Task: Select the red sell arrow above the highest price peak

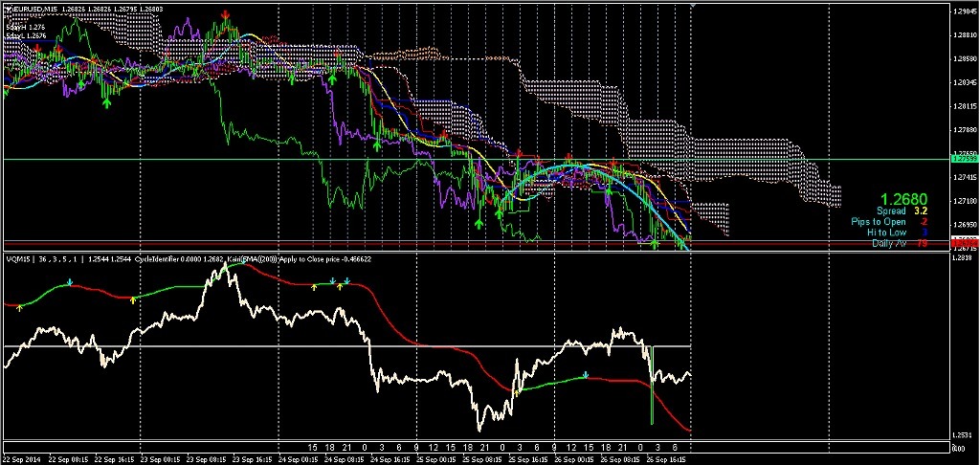Action: click(x=226, y=13)
